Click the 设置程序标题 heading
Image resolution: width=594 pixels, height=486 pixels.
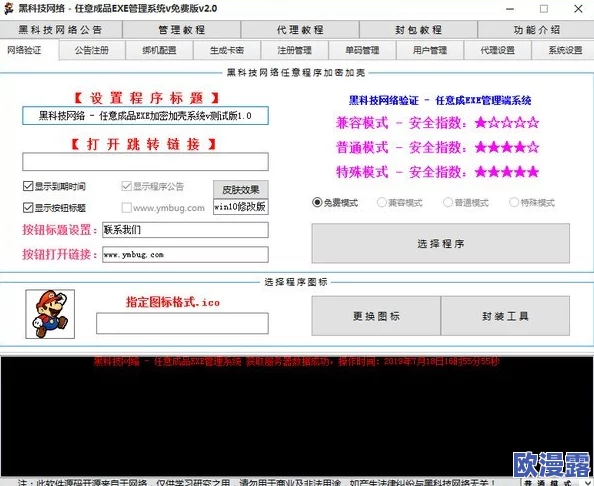(x=146, y=98)
